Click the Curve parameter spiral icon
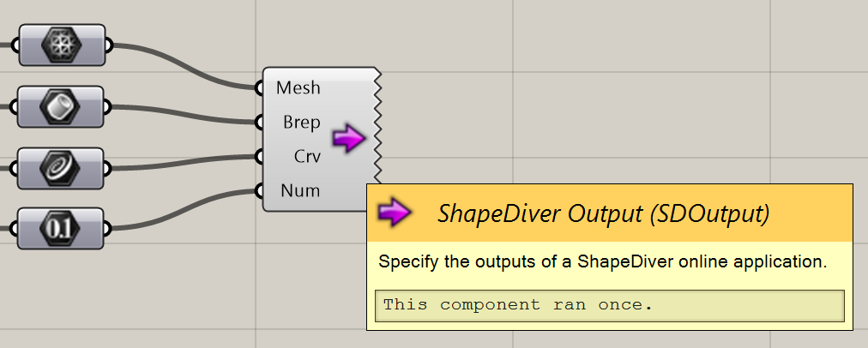Image resolution: width=868 pixels, height=348 pixels. tap(62, 168)
